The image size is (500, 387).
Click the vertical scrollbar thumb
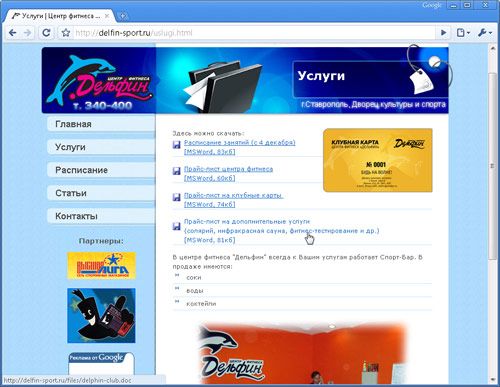[492, 165]
